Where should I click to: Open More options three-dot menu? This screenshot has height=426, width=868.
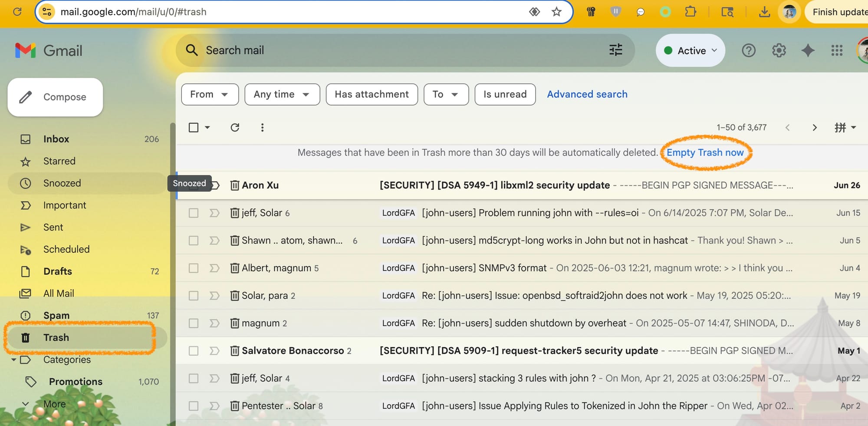[x=262, y=127]
